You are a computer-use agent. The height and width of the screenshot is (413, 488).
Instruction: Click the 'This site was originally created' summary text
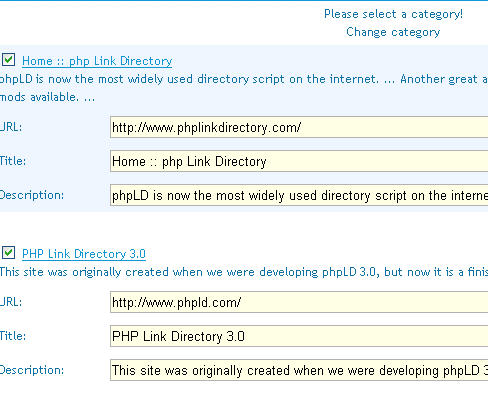coord(244,272)
